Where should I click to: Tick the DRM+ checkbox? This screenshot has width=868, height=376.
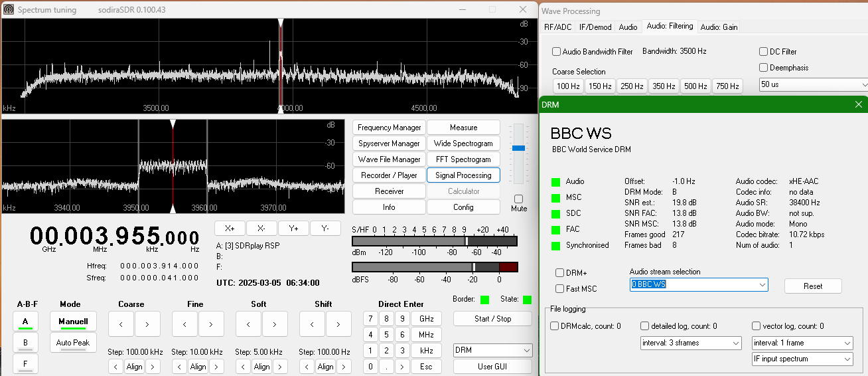coord(560,272)
